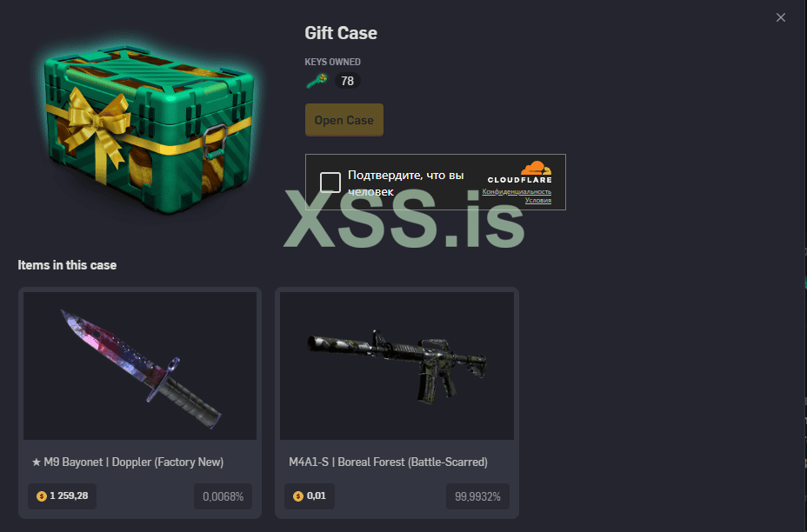Click the gold coin icon beside 0,01

[x=298, y=496]
